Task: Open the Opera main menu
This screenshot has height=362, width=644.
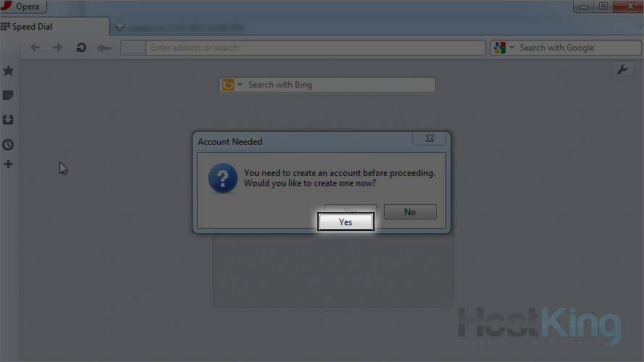Action: pos(23,7)
